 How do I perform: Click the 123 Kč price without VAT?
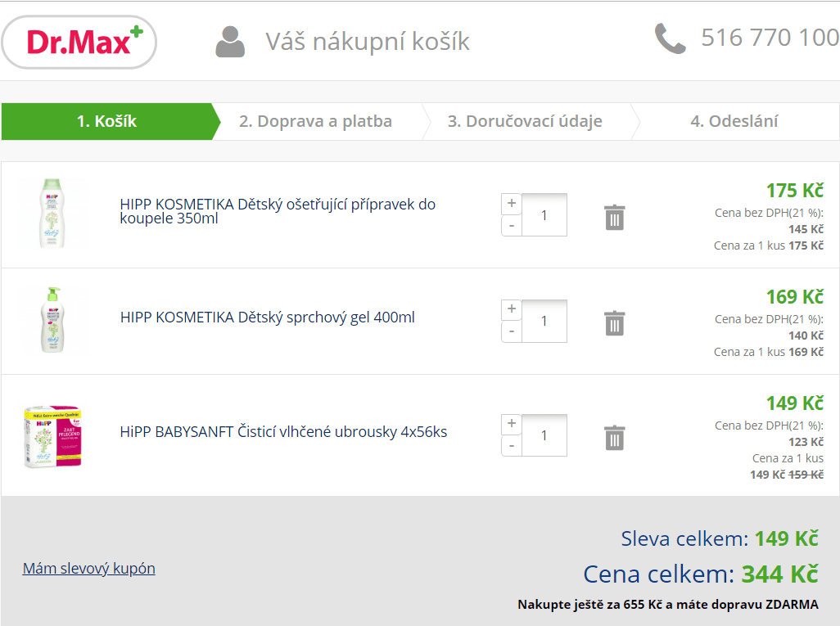coord(806,442)
